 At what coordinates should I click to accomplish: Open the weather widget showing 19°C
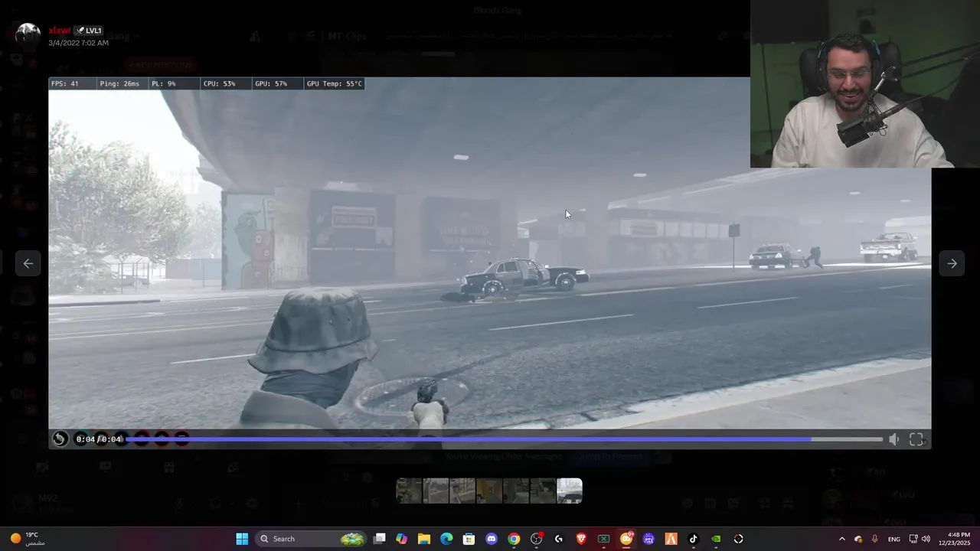tap(27, 539)
